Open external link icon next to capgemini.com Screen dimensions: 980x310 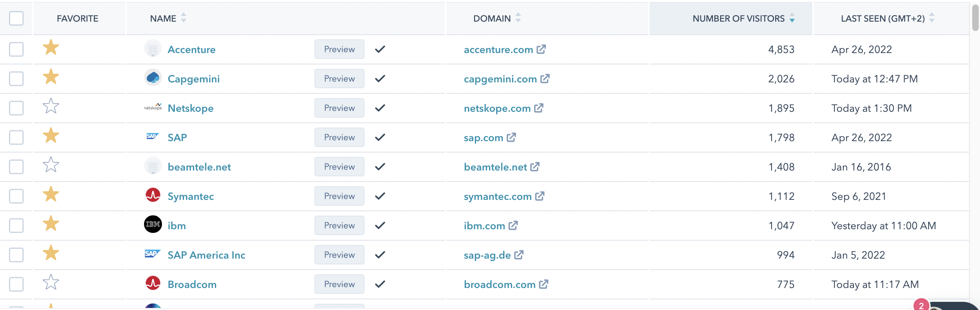click(545, 79)
